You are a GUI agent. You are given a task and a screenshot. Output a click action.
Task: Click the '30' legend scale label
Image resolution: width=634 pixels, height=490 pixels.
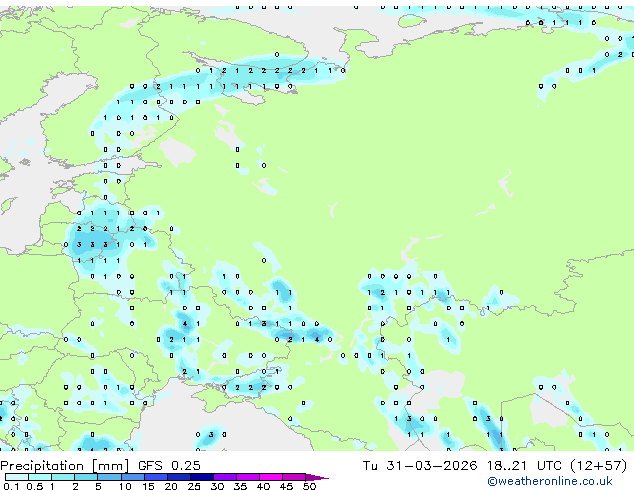tap(217, 486)
